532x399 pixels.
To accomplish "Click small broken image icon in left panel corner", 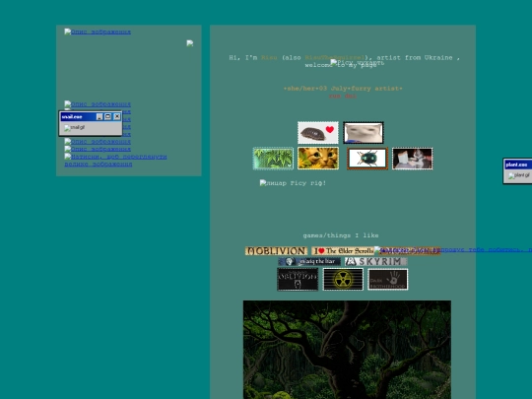I will click(x=190, y=43).
